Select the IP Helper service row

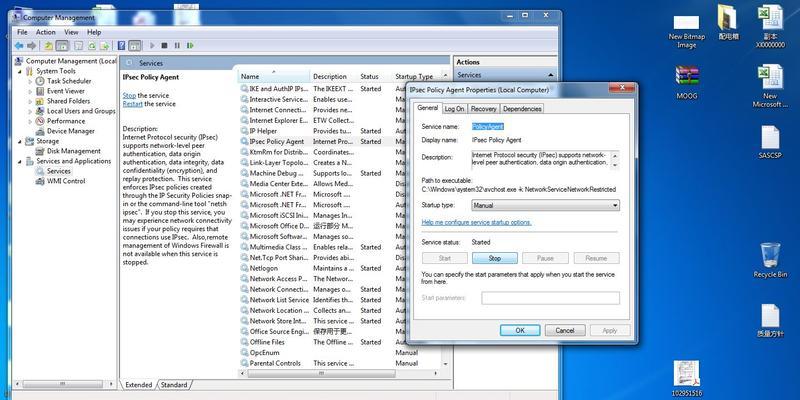(x=340, y=131)
